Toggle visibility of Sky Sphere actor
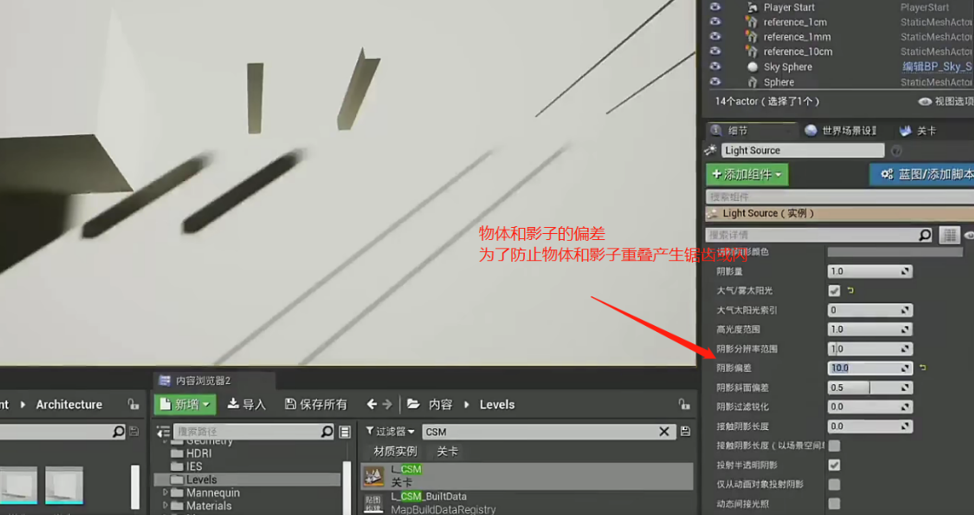This screenshot has width=974, height=515. (715, 67)
